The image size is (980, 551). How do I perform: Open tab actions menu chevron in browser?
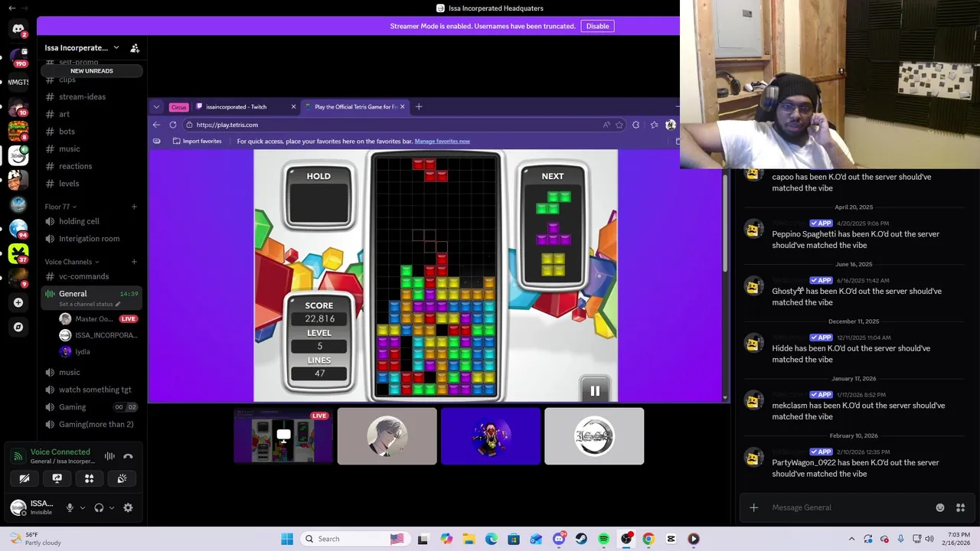(156, 107)
